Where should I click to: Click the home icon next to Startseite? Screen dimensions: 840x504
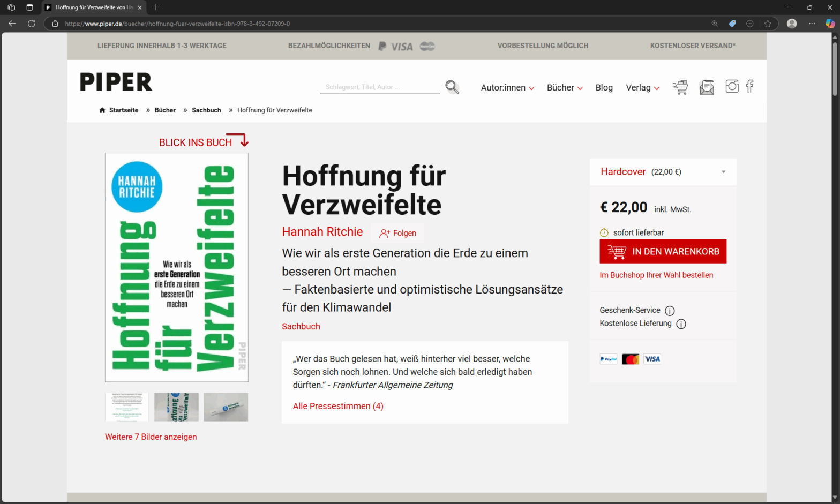coord(102,110)
